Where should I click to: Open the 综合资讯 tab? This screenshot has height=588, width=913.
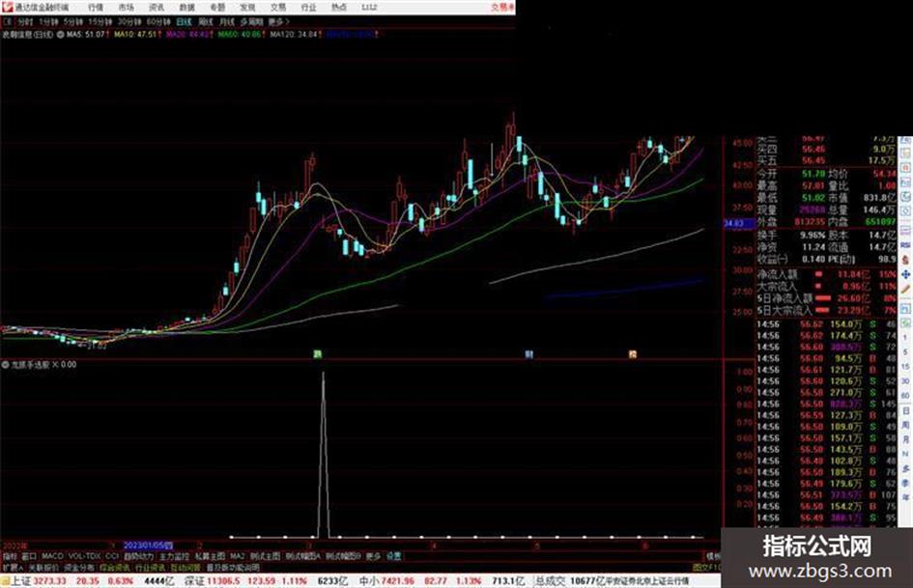click(115, 567)
